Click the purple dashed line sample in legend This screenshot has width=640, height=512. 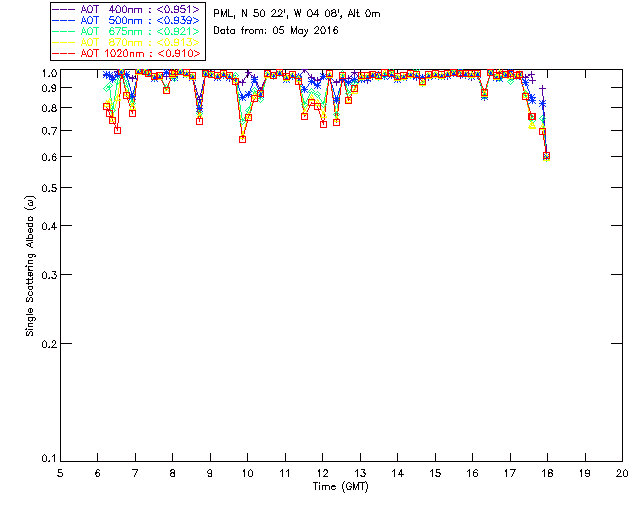coord(63,9)
